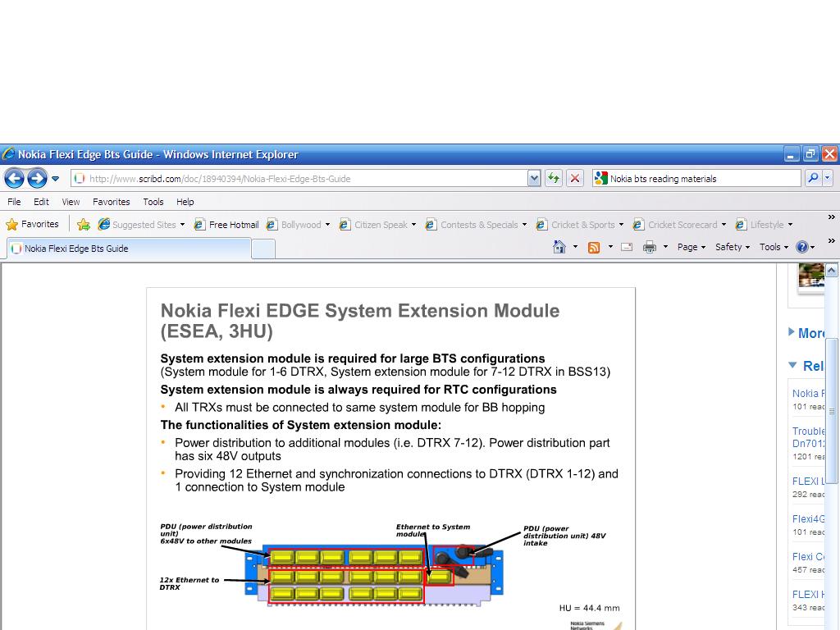Viewport: 840px width, 630px height.
Task: Expand the address bar history dropdown
Action: [x=534, y=178]
